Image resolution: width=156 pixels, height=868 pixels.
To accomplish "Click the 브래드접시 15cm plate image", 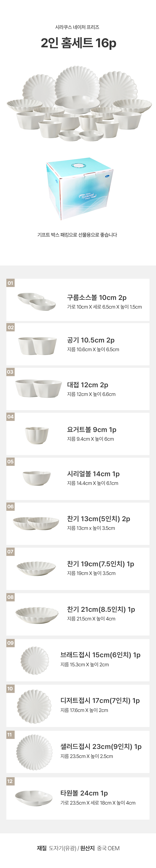I will coord(35,660).
